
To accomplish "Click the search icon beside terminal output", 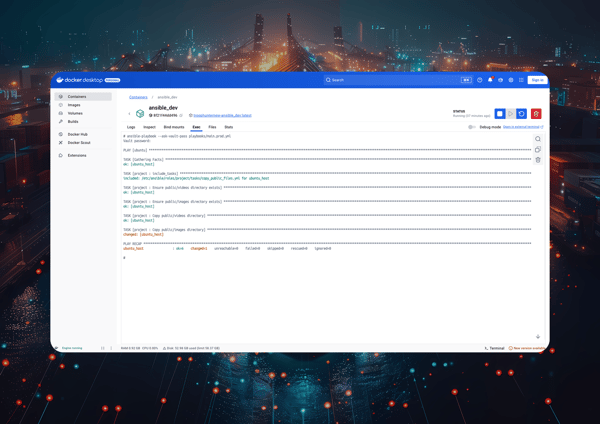I will (538, 140).
